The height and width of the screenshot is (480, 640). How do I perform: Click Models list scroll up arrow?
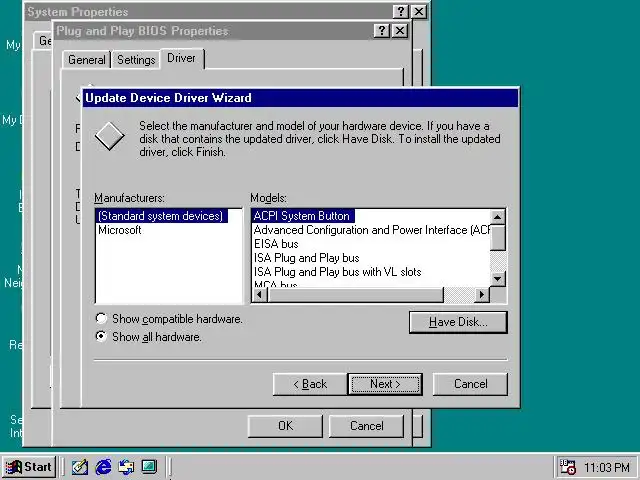point(498,217)
